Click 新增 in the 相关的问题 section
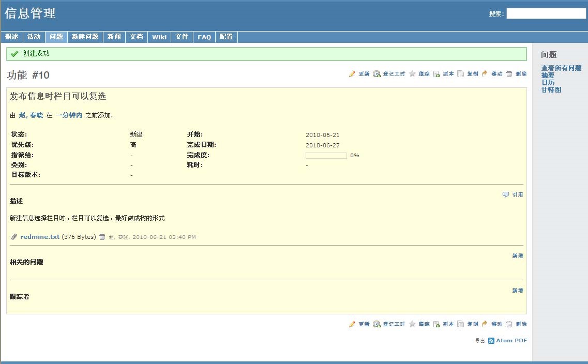588x364 pixels. [518, 255]
